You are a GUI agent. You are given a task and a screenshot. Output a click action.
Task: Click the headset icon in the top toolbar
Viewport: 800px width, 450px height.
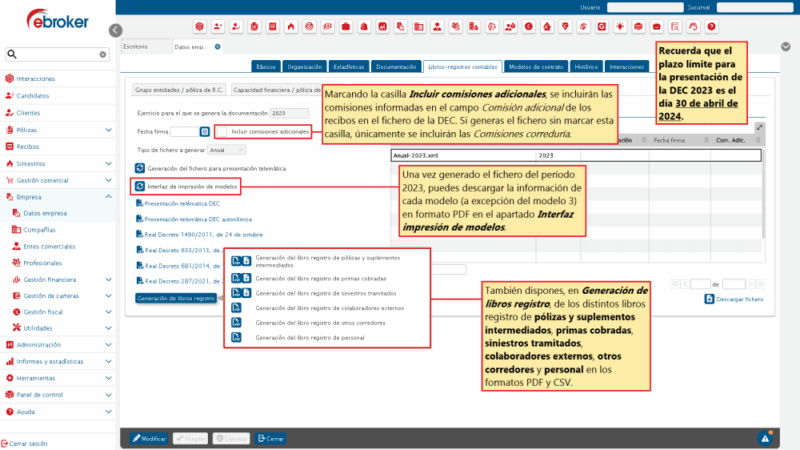(693, 27)
